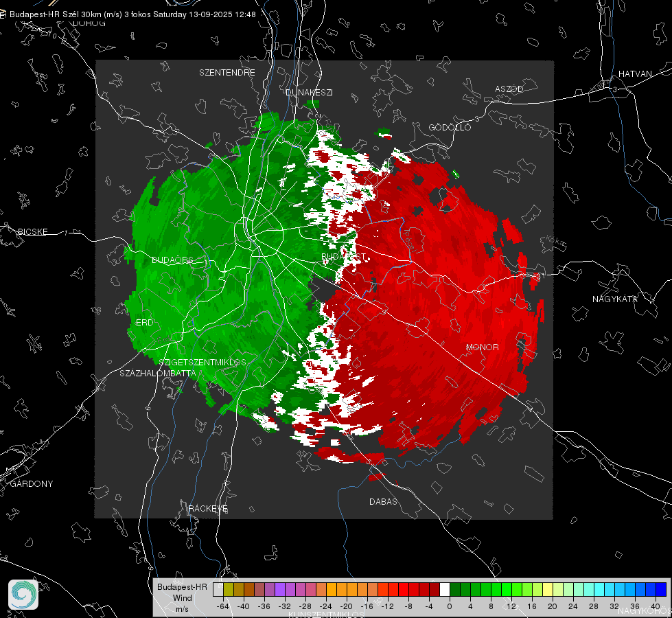
Task: Click the DOROG town label
Action: [x=89, y=23]
